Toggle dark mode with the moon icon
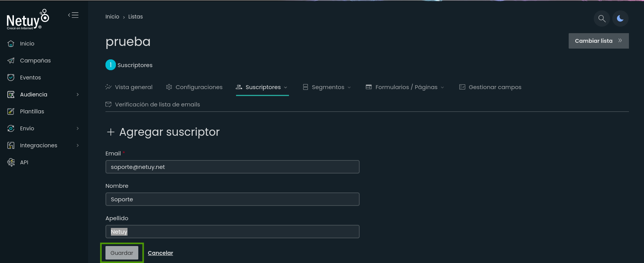The width and height of the screenshot is (644, 263). 620,19
